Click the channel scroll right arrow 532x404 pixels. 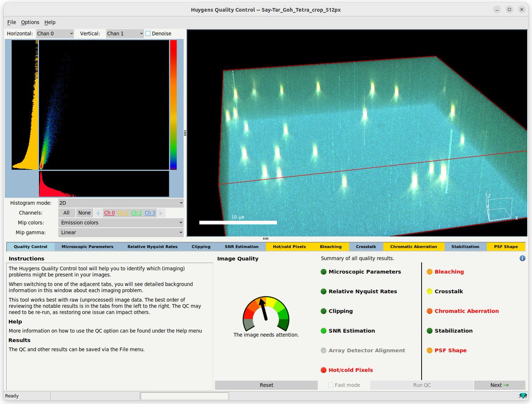point(161,213)
